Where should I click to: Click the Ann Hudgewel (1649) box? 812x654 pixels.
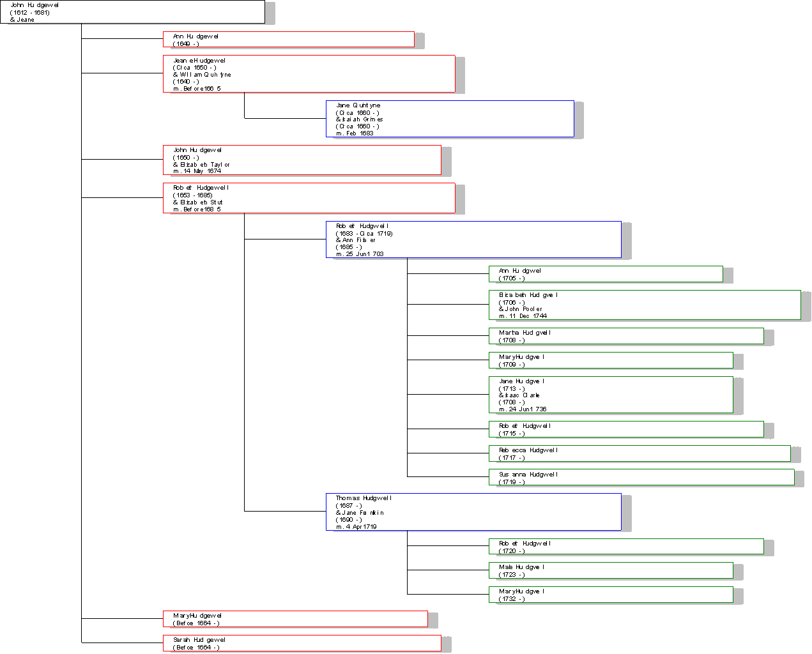(289, 40)
